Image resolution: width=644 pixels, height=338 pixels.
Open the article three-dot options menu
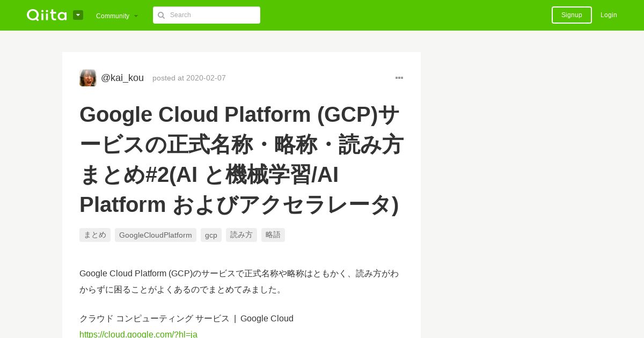tap(399, 78)
